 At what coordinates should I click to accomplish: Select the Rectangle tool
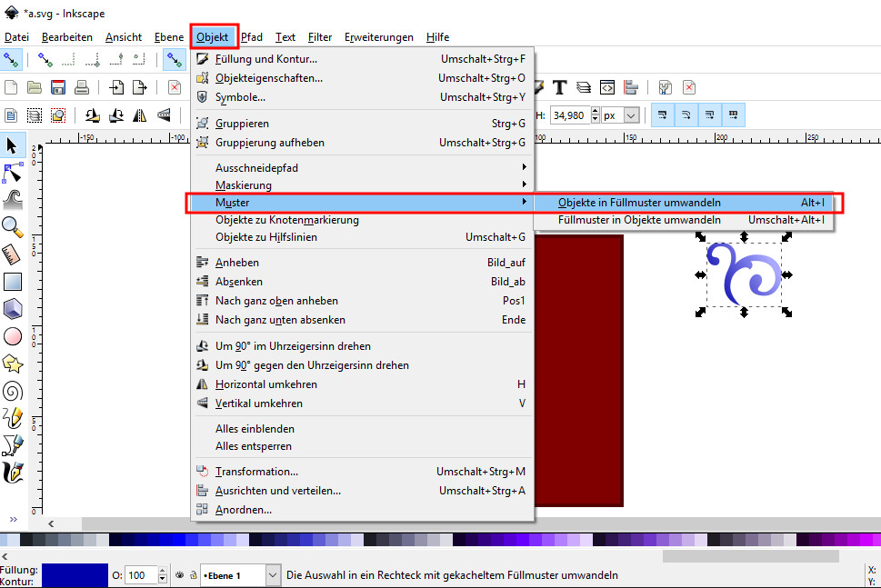[x=12, y=282]
